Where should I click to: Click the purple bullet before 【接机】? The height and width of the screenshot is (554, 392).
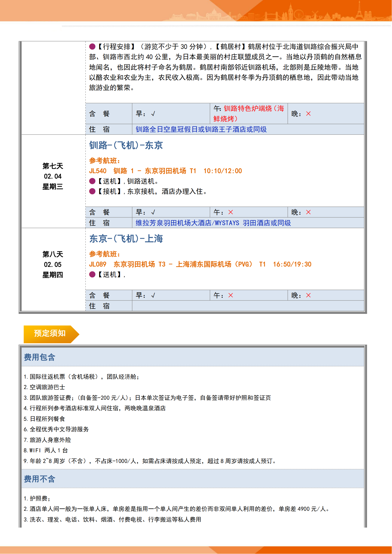pos(92,192)
